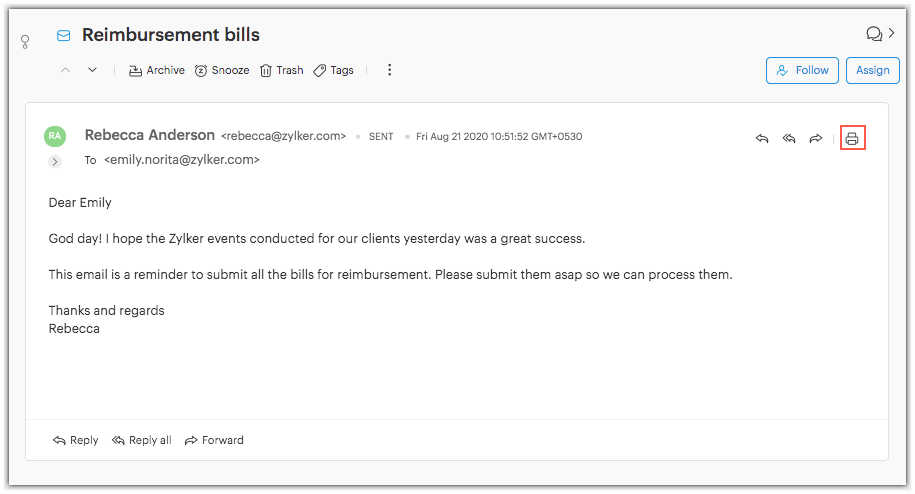Click the RA sender avatar

(x=55, y=136)
